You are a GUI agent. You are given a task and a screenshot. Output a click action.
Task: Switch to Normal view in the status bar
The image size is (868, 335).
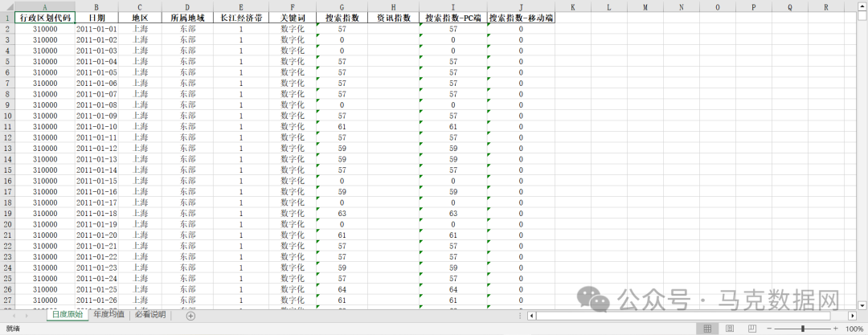point(707,329)
